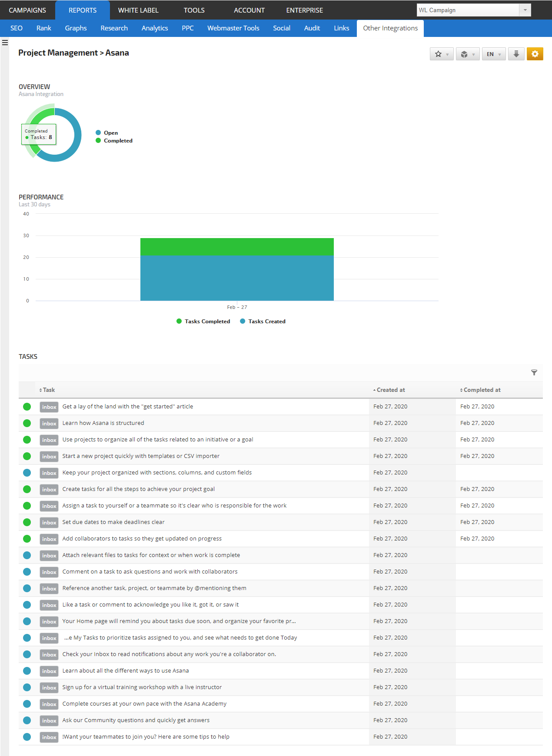
Task: Click status dot for 'Create tasks for all the steps'
Action: click(27, 489)
